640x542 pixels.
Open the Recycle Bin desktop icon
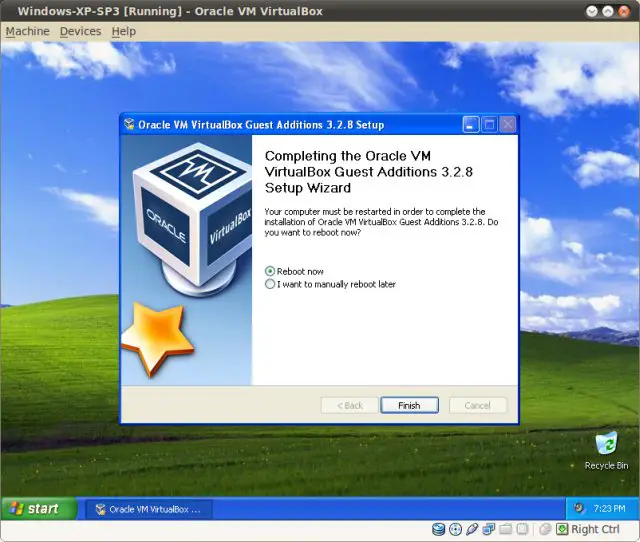coord(606,451)
